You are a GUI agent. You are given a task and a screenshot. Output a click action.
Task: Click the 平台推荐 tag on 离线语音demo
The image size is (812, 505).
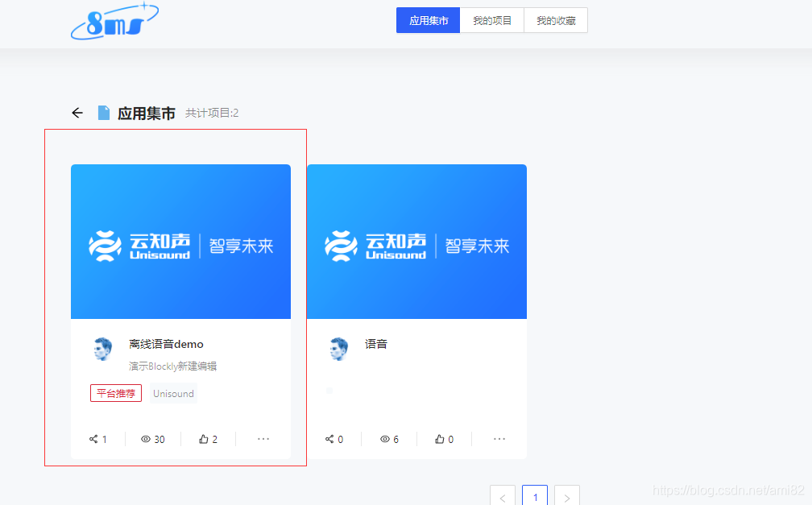point(115,393)
